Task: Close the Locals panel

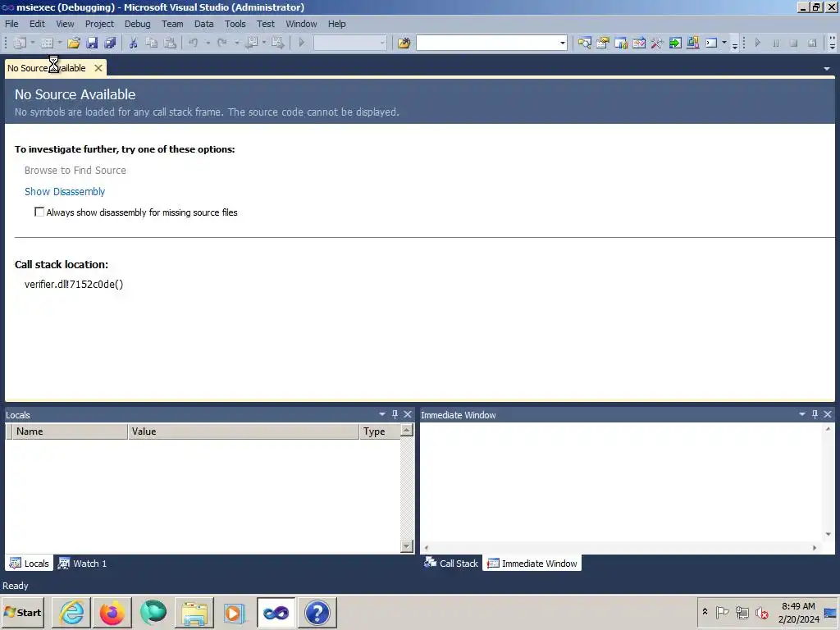Action: pos(408,414)
